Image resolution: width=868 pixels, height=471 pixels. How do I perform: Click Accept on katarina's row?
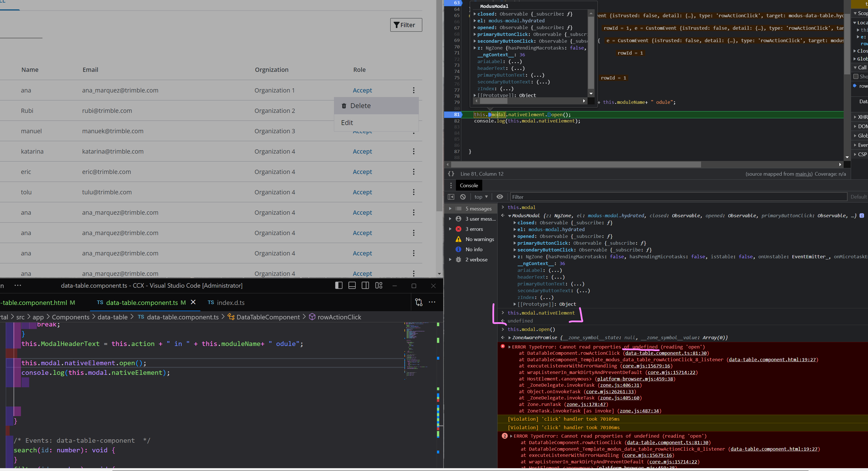point(362,151)
